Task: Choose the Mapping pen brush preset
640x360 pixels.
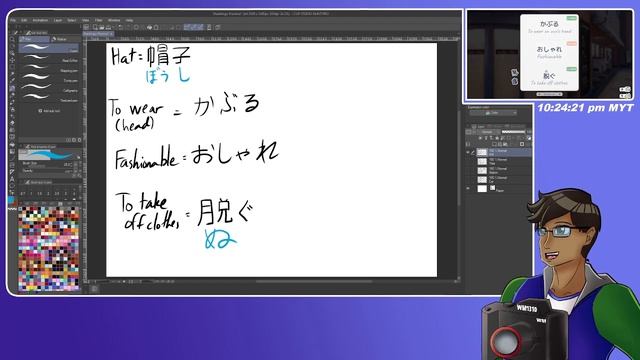Action: coord(49,69)
